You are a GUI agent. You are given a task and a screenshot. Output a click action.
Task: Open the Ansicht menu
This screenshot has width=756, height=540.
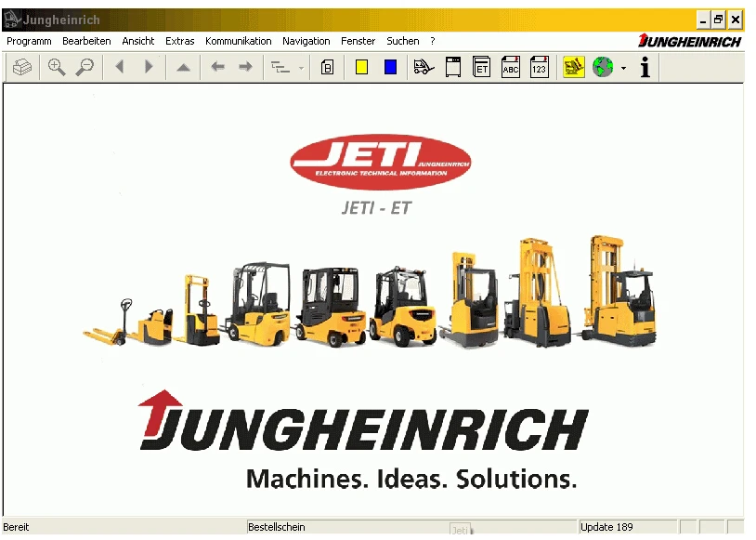pyautogui.click(x=137, y=41)
